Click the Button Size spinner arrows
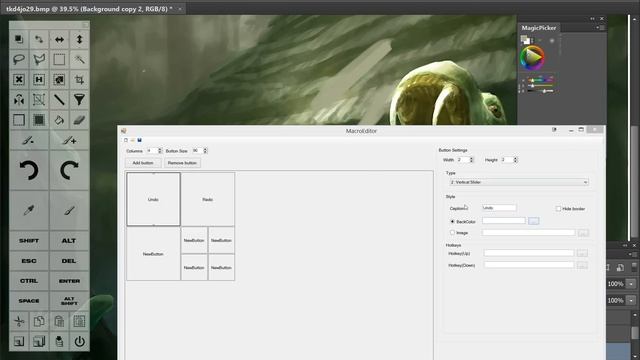This screenshot has height=360, width=640. (x=205, y=151)
